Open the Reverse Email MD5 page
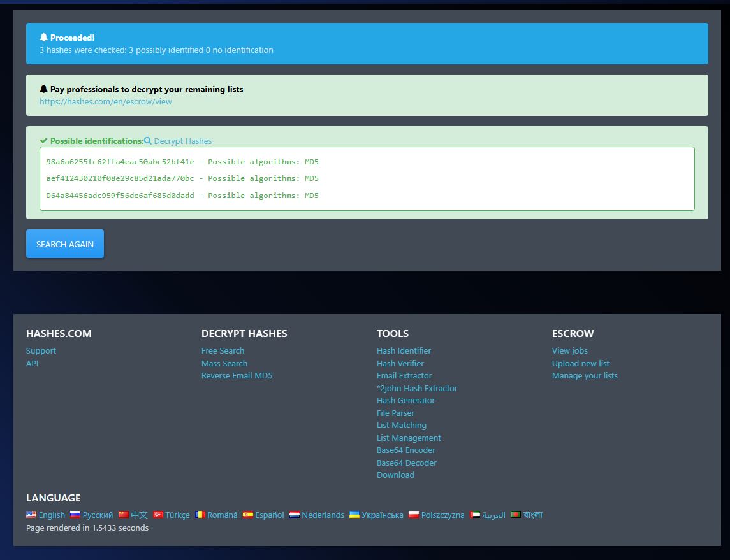Viewport: 730px width, 560px height. tap(237, 375)
